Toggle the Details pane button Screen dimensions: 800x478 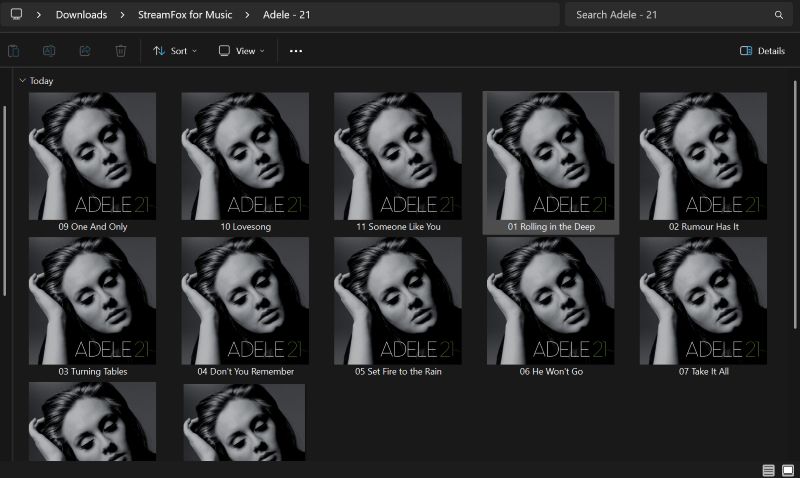[762, 51]
